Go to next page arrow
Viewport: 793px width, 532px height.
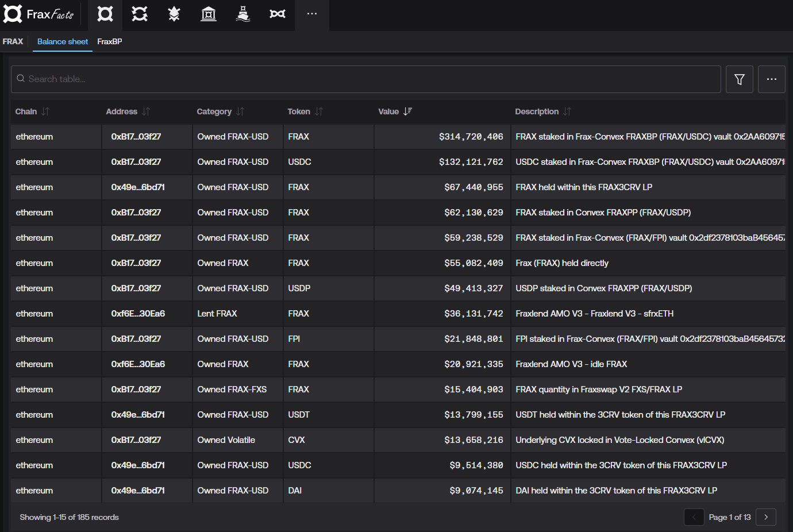(766, 517)
